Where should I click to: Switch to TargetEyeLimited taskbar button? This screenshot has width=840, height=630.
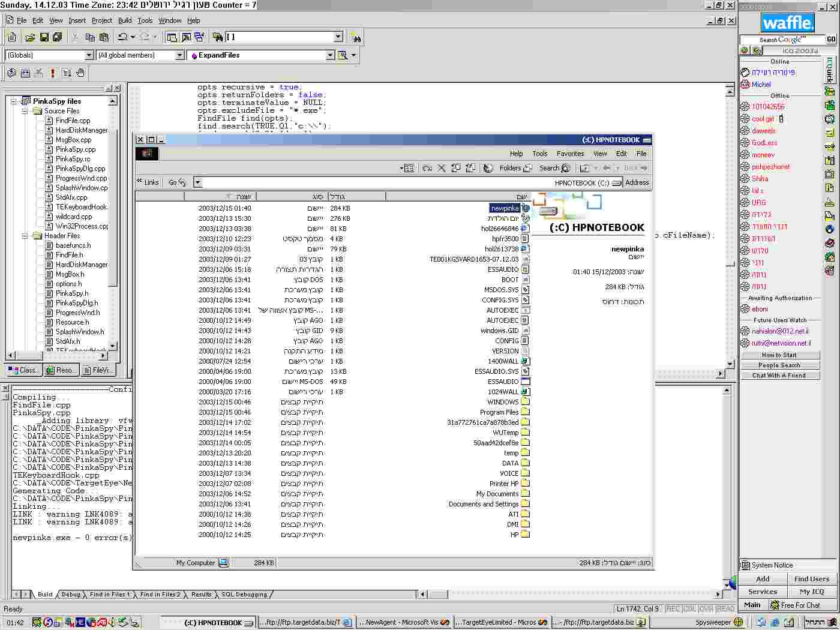501,622
